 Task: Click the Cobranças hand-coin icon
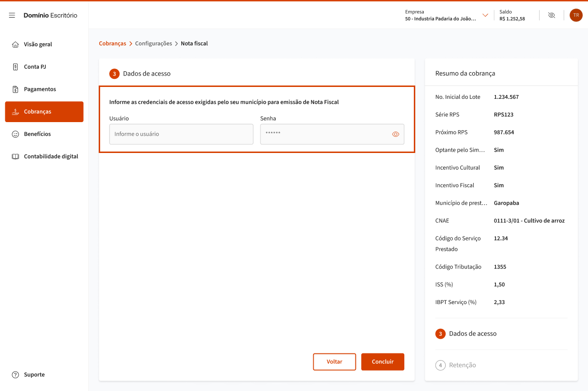pyautogui.click(x=15, y=112)
